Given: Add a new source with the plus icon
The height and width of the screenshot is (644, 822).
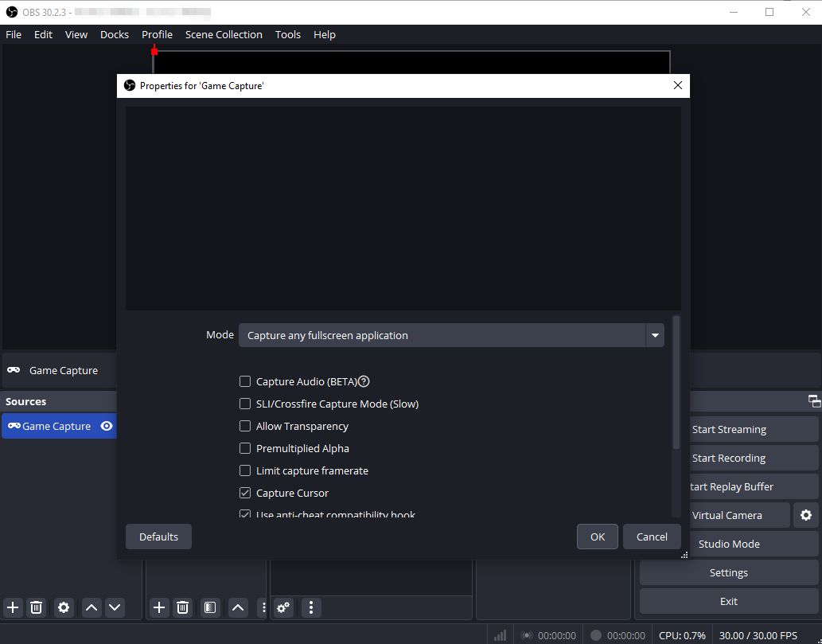Looking at the screenshot, I should 13,607.
